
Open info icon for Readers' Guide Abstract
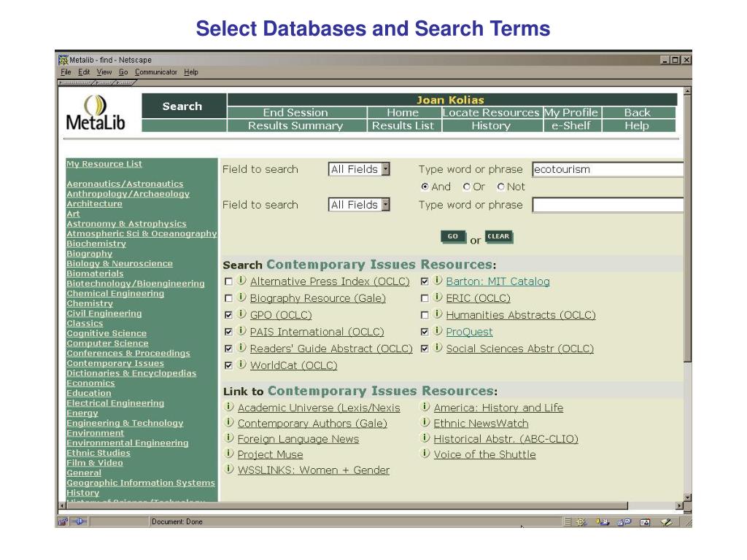pos(242,348)
